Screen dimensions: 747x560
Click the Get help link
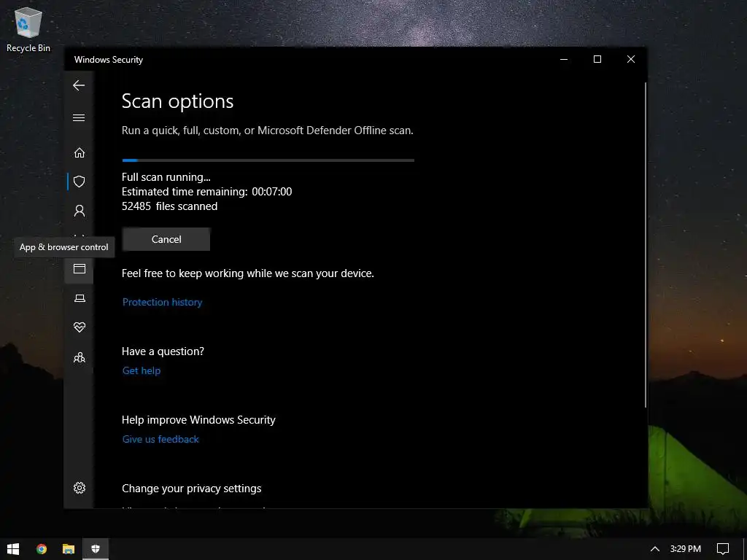click(142, 370)
